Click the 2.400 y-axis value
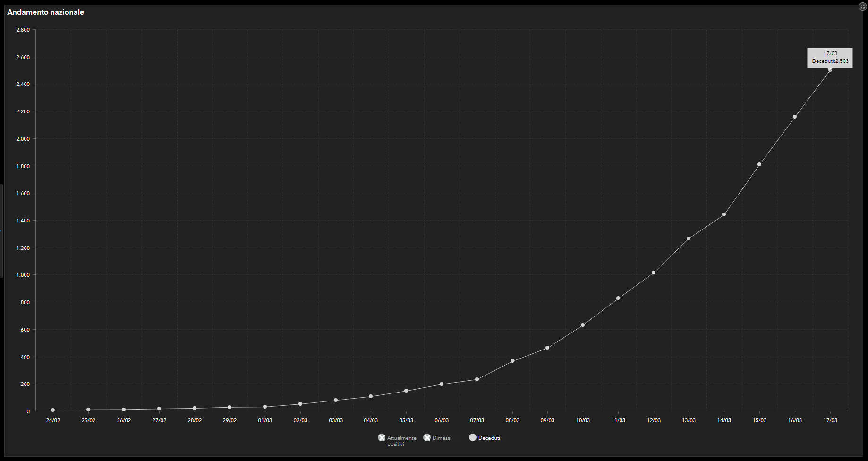The image size is (868, 461). 23,84
